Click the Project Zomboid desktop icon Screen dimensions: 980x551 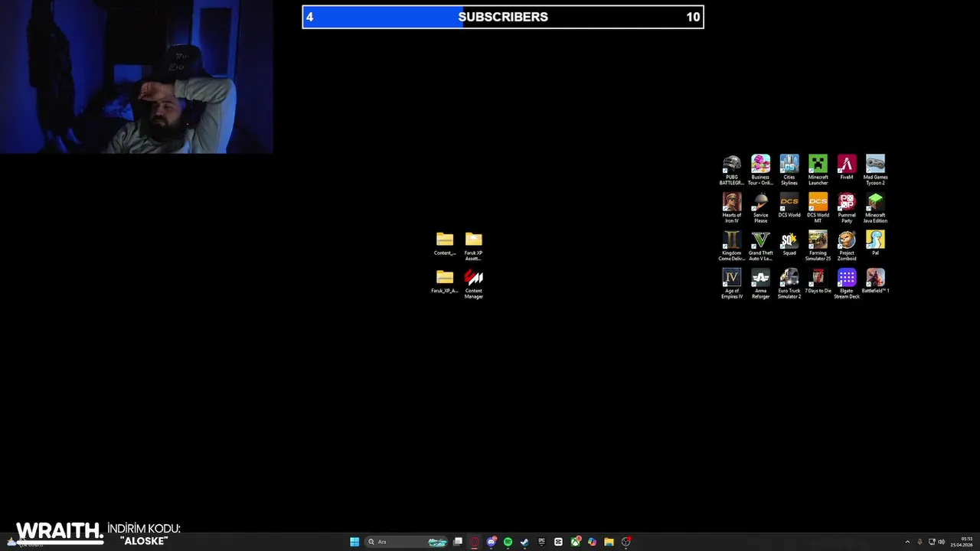pyautogui.click(x=847, y=245)
